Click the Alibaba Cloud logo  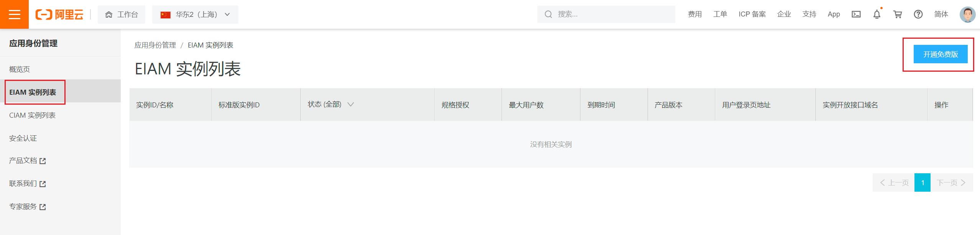click(x=59, y=15)
